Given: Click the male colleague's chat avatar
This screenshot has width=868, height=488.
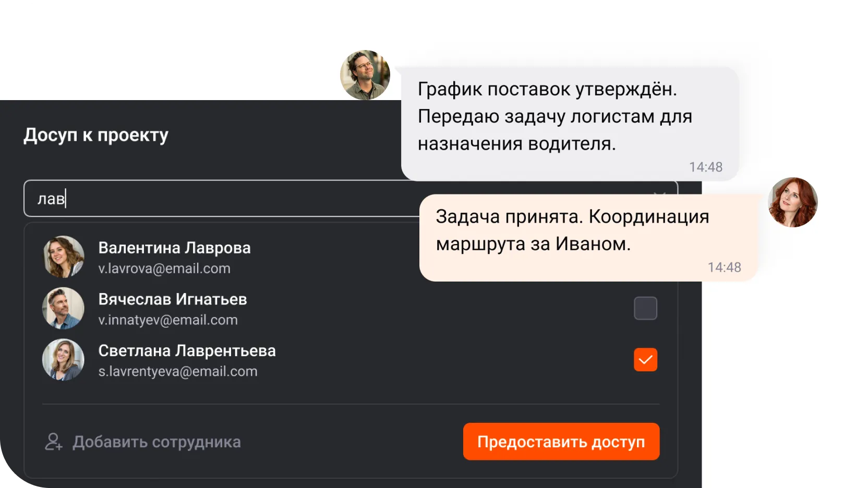Looking at the screenshot, I should [365, 75].
